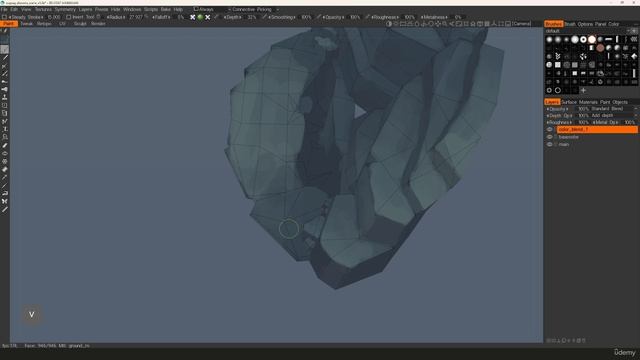The height and width of the screenshot is (360, 640).
Task: Hide the basecolor layer with eye icon
Action: 549,137
